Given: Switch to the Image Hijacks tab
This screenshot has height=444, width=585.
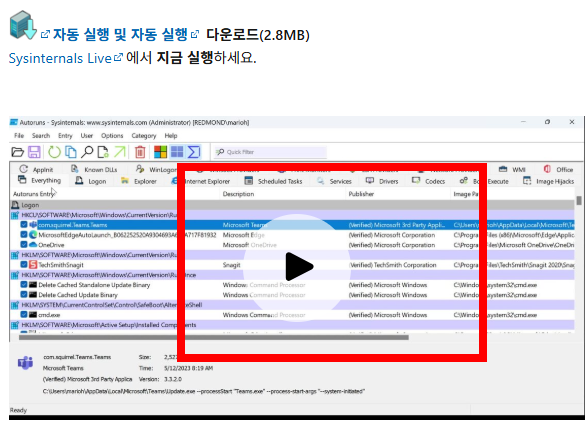Looking at the screenshot, I should [x=548, y=181].
